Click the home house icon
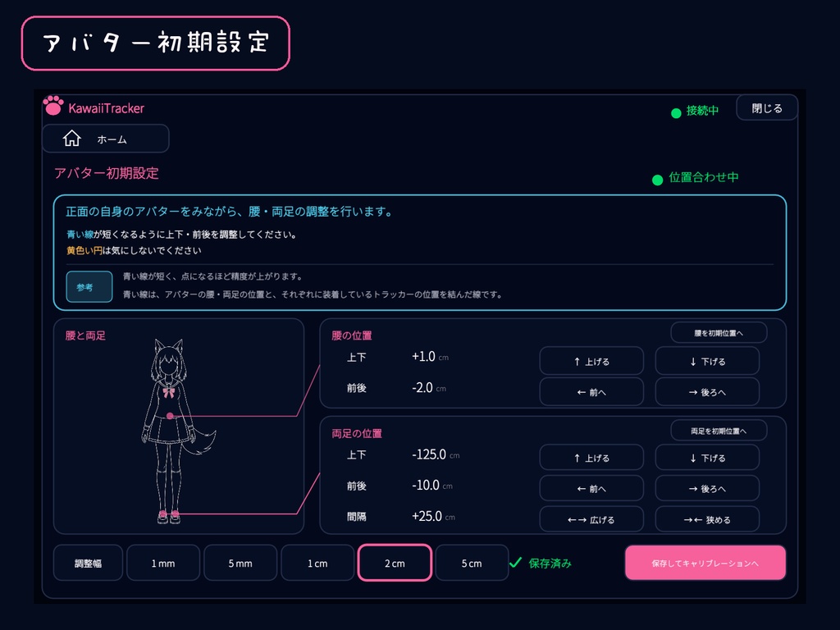This screenshot has height=630, width=840. click(72, 138)
